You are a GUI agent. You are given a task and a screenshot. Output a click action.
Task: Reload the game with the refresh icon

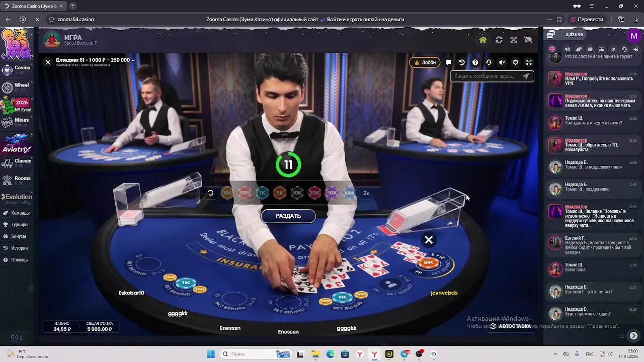(x=499, y=40)
